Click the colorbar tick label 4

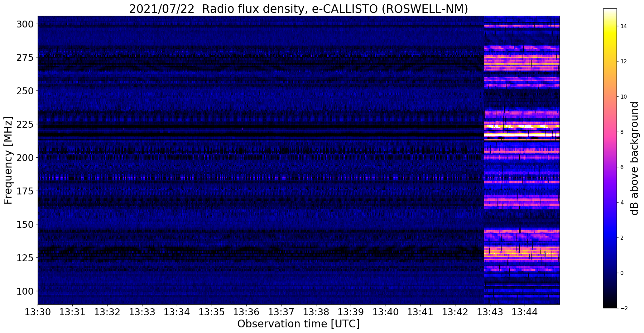click(622, 203)
